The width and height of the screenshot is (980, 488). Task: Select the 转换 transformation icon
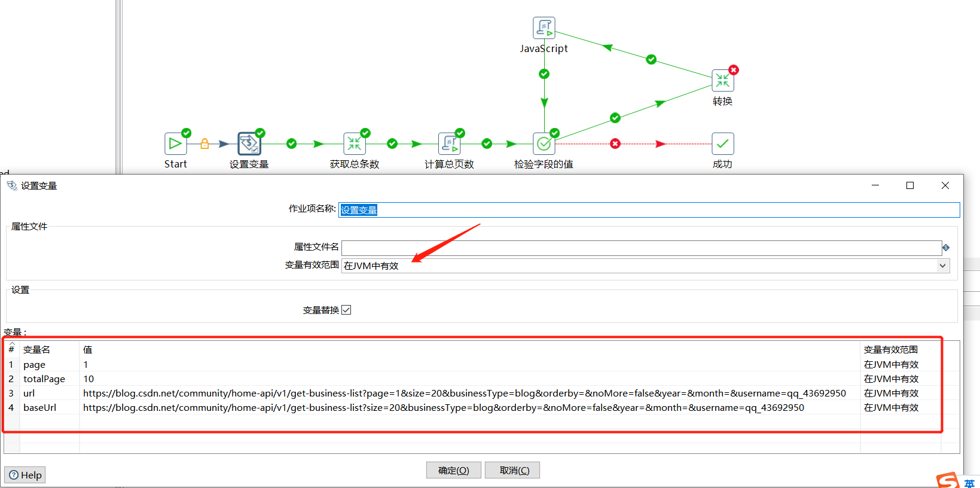click(722, 80)
